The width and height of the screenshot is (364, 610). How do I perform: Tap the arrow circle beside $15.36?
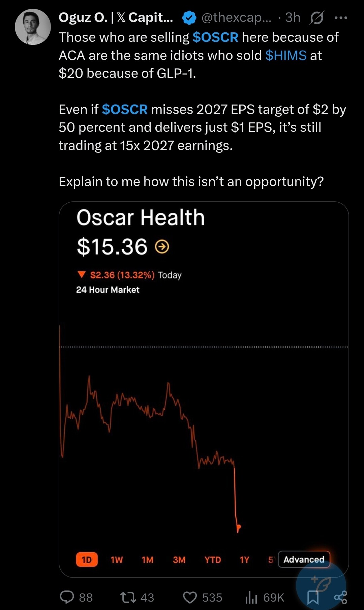pos(162,247)
